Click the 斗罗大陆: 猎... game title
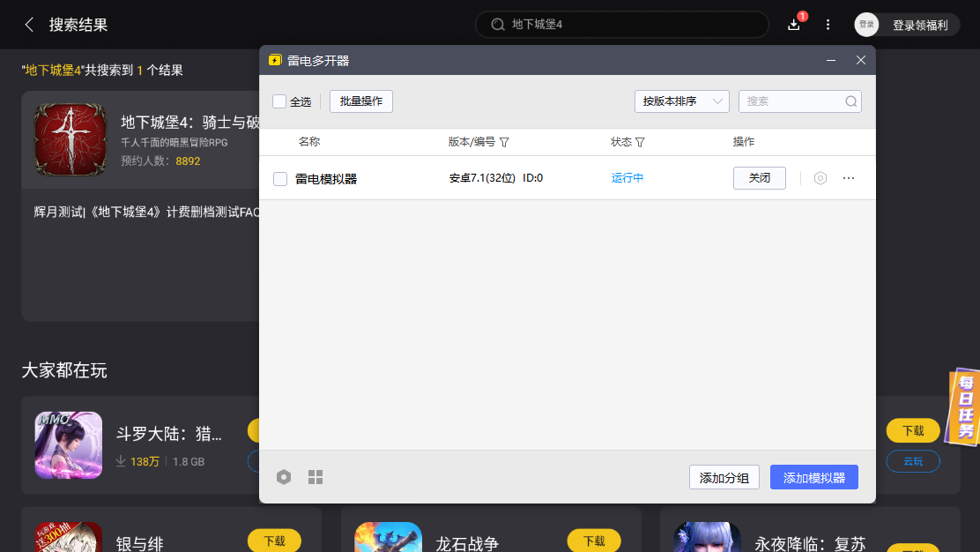 coord(168,433)
